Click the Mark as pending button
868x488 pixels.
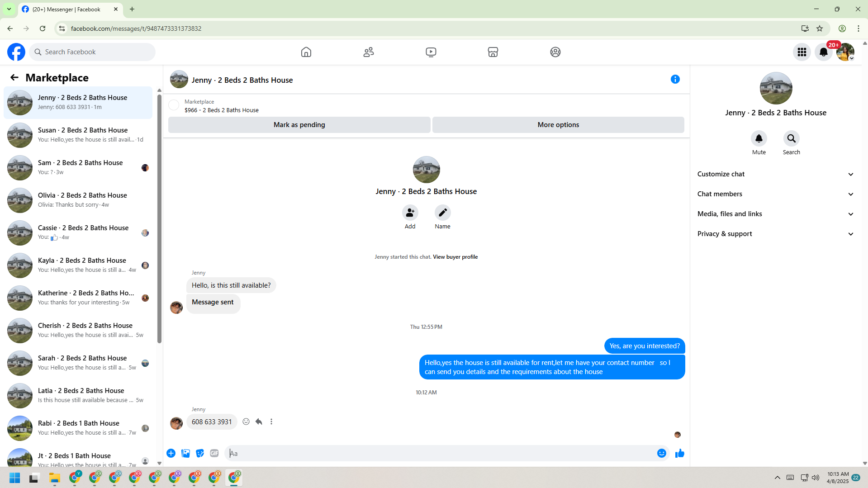click(299, 125)
